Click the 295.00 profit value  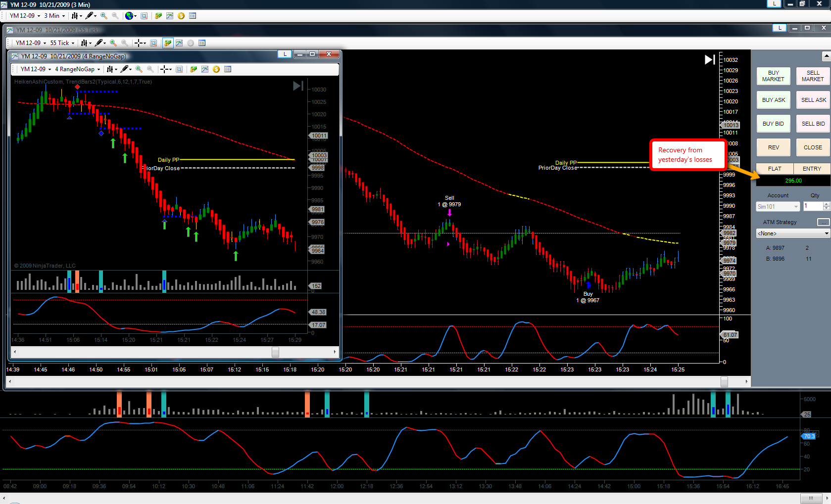793,181
